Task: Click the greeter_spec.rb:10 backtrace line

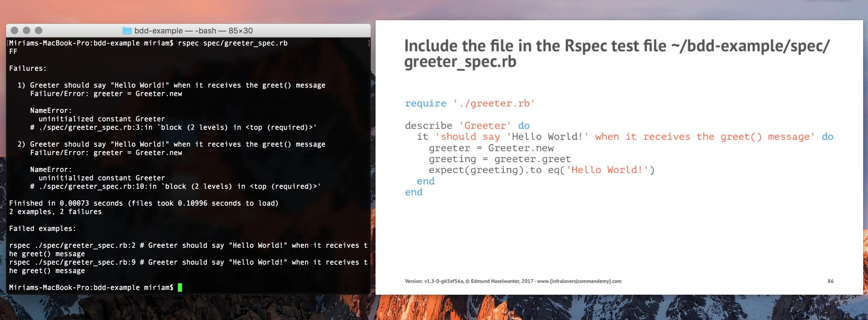Action: coord(175,186)
